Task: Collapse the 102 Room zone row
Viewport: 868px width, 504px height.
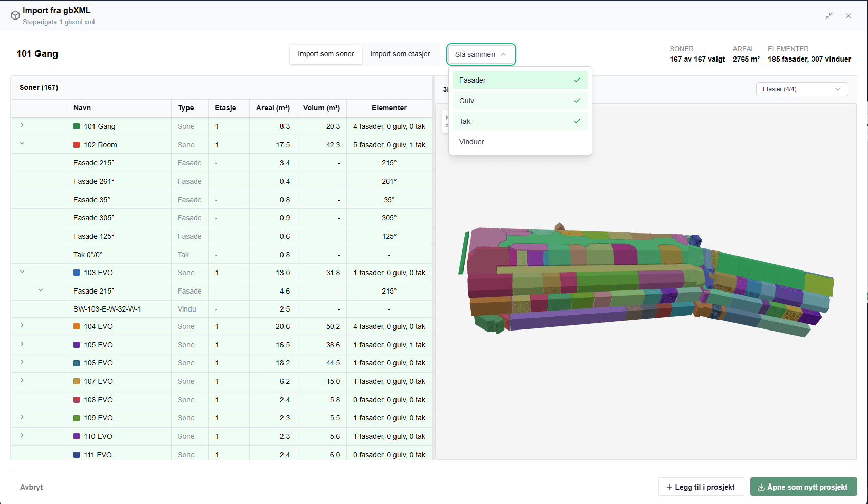Action: (x=22, y=144)
